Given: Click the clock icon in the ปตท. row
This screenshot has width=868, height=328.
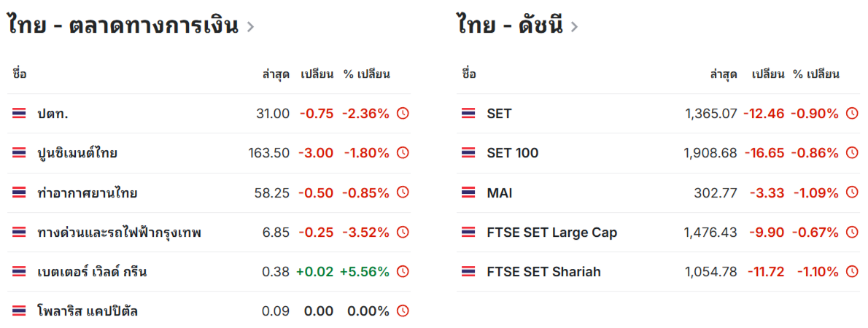Looking at the screenshot, I should (403, 114).
